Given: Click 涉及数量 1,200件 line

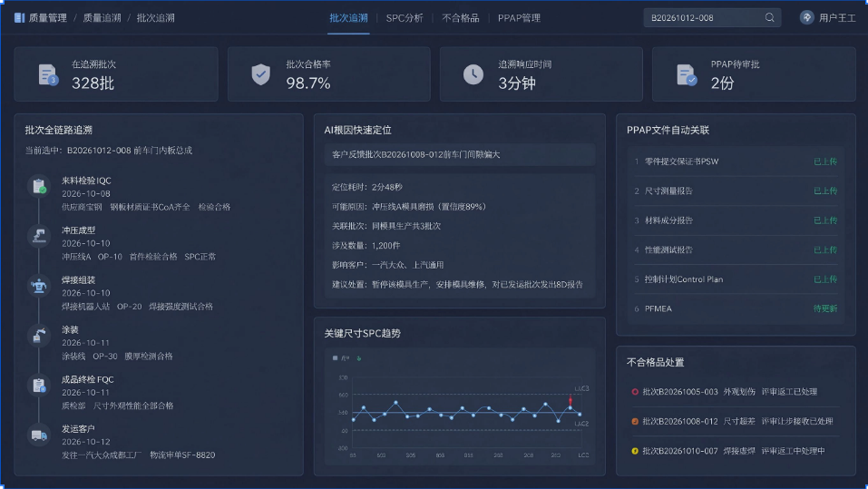Looking at the screenshot, I should pos(366,245).
